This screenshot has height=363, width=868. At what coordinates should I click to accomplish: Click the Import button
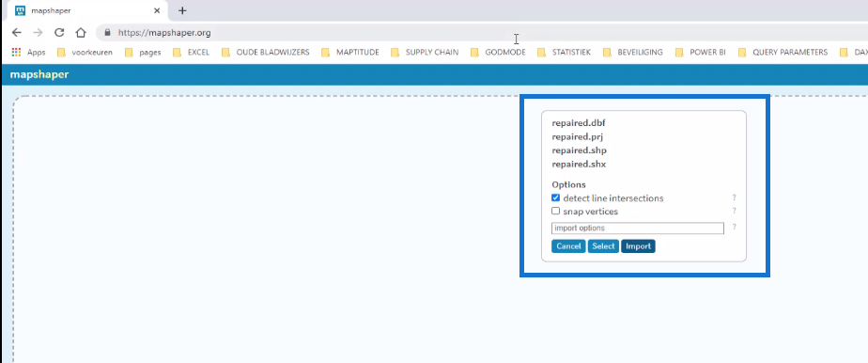point(638,246)
